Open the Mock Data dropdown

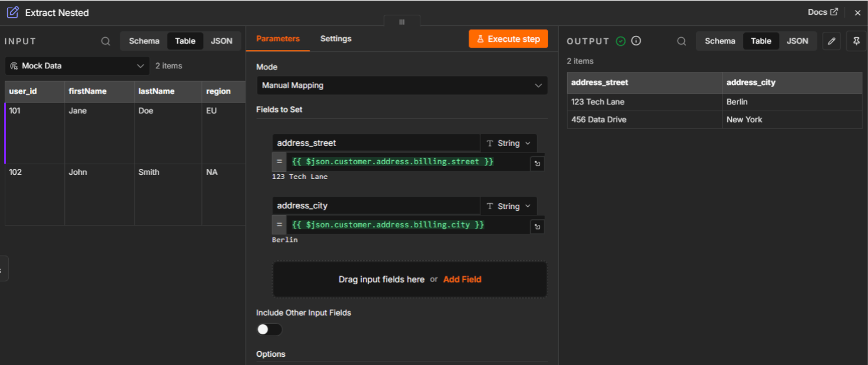[x=77, y=66]
